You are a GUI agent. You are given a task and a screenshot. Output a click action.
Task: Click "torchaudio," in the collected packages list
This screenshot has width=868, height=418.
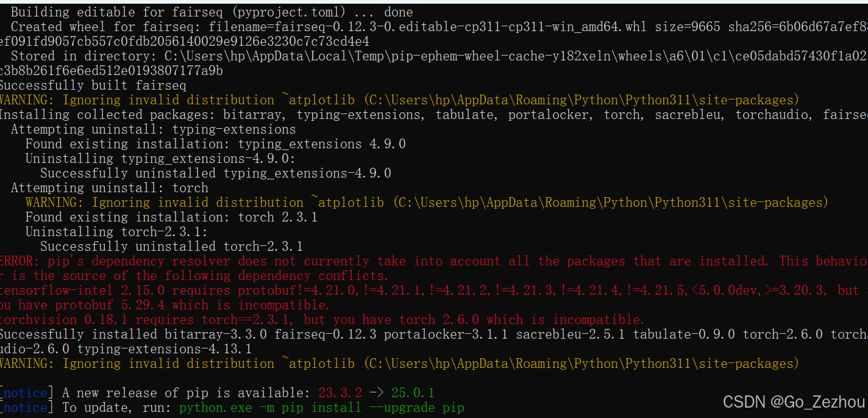(773, 115)
